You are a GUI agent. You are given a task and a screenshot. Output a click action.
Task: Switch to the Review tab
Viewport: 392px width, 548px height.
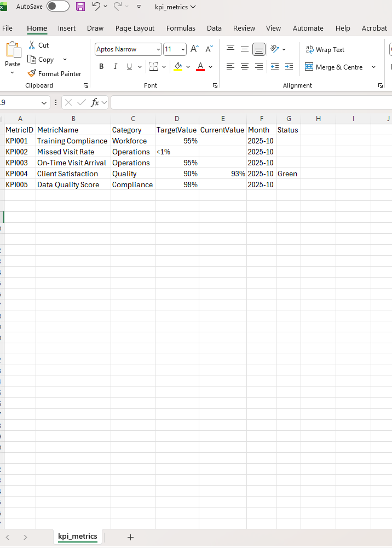(x=244, y=28)
